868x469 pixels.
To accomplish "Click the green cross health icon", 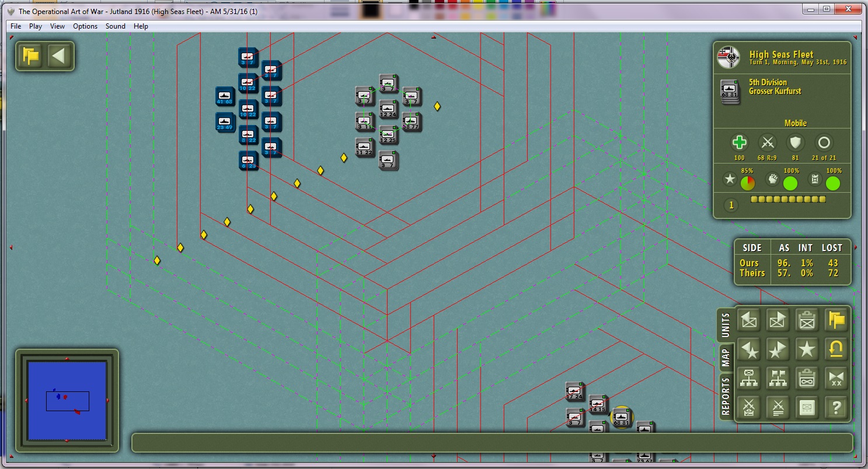I will pyautogui.click(x=740, y=143).
